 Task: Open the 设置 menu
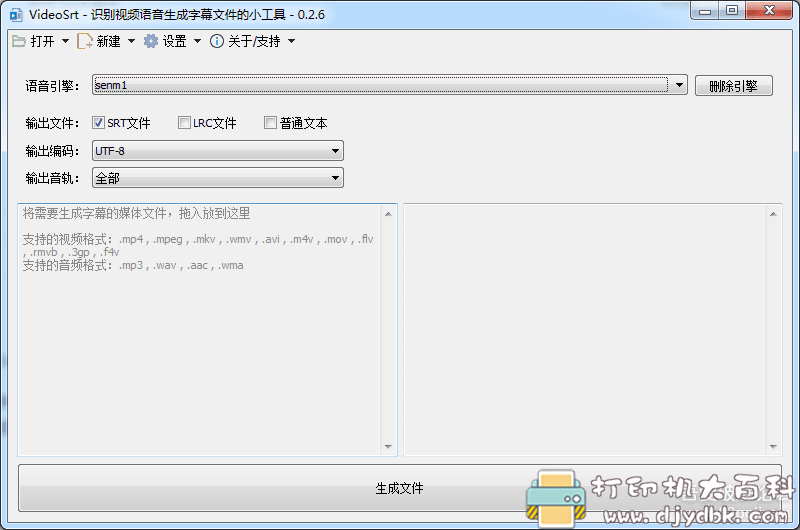tap(174, 41)
